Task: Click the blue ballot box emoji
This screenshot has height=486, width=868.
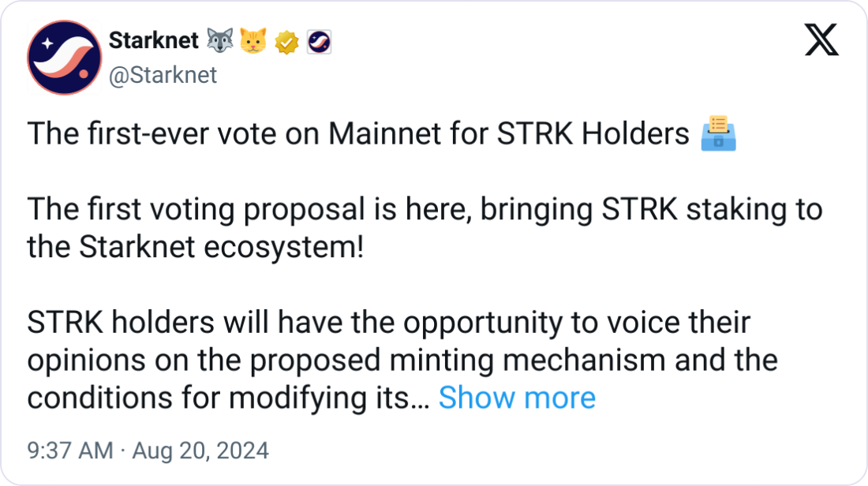Action: click(719, 133)
